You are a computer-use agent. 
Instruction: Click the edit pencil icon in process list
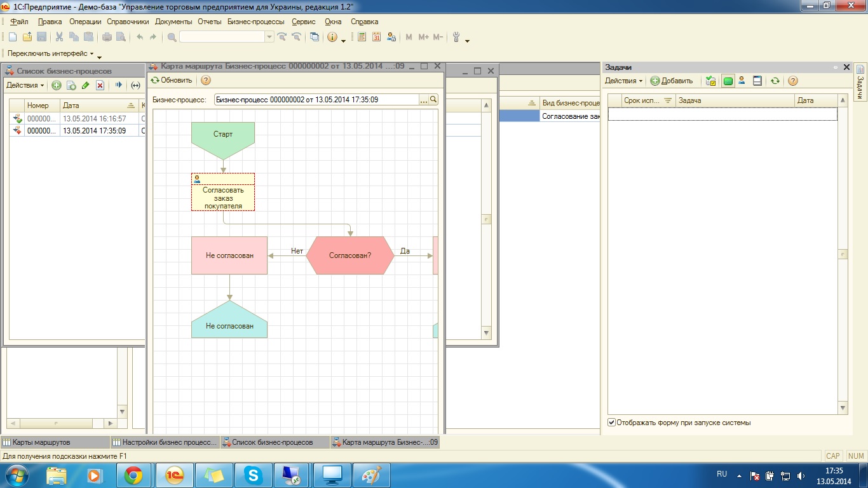(86, 85)
